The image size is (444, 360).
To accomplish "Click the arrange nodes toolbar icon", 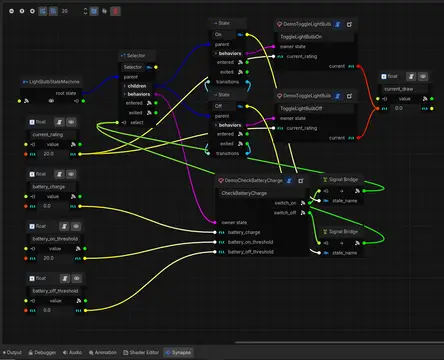I will click(x=105, y=11).
